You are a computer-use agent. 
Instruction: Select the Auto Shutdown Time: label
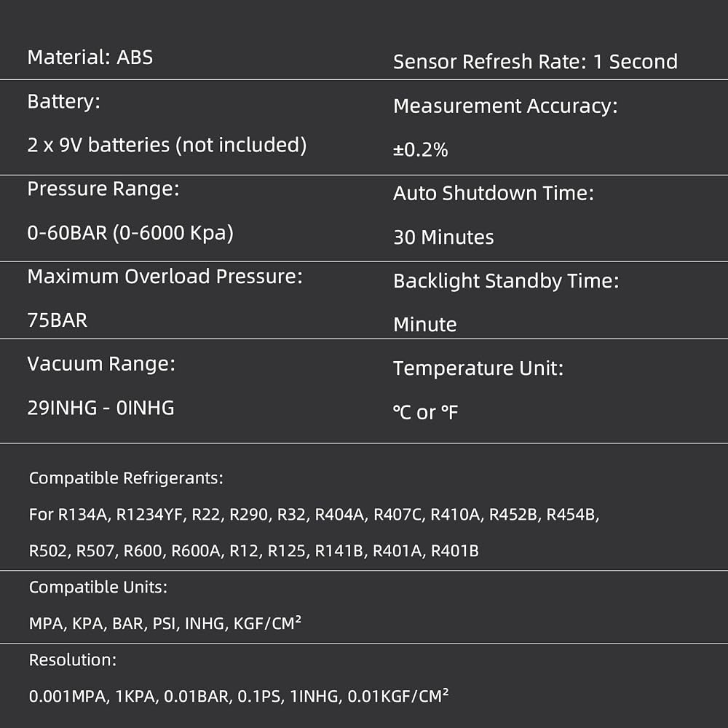click(x=494, y=194)
